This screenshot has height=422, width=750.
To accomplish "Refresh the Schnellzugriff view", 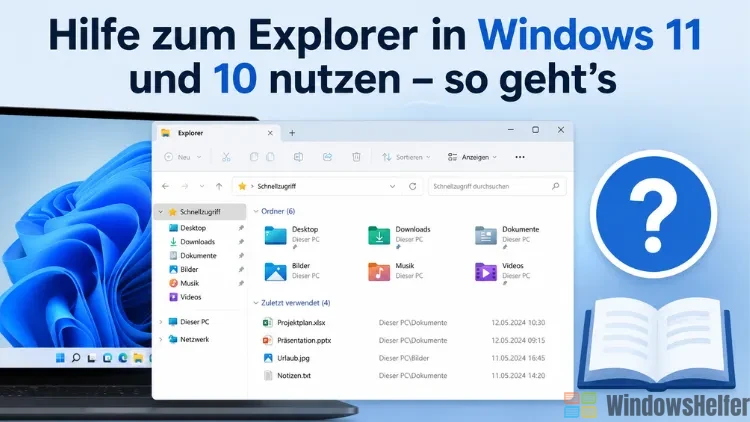I will [412, 186].
